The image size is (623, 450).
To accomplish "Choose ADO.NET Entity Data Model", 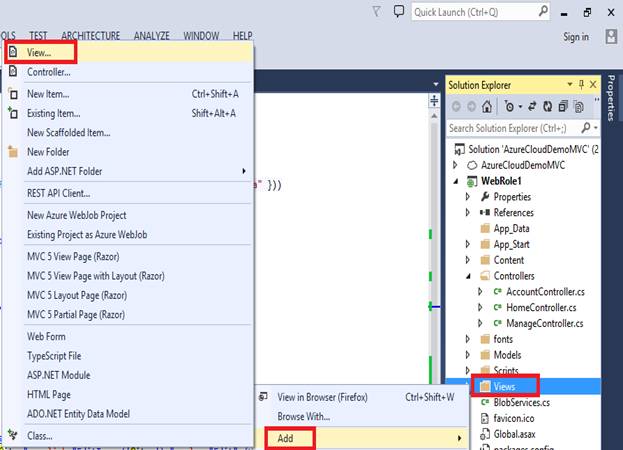I will 128,414.
